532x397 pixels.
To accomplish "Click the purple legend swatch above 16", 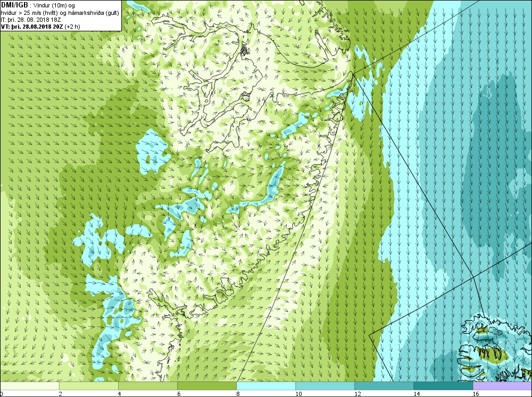I will (502, 386).
